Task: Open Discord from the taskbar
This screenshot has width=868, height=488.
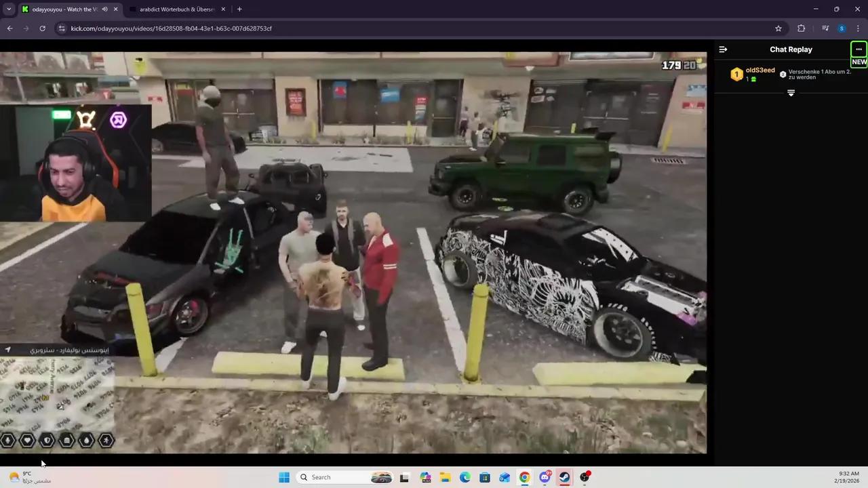Action: 545,477
